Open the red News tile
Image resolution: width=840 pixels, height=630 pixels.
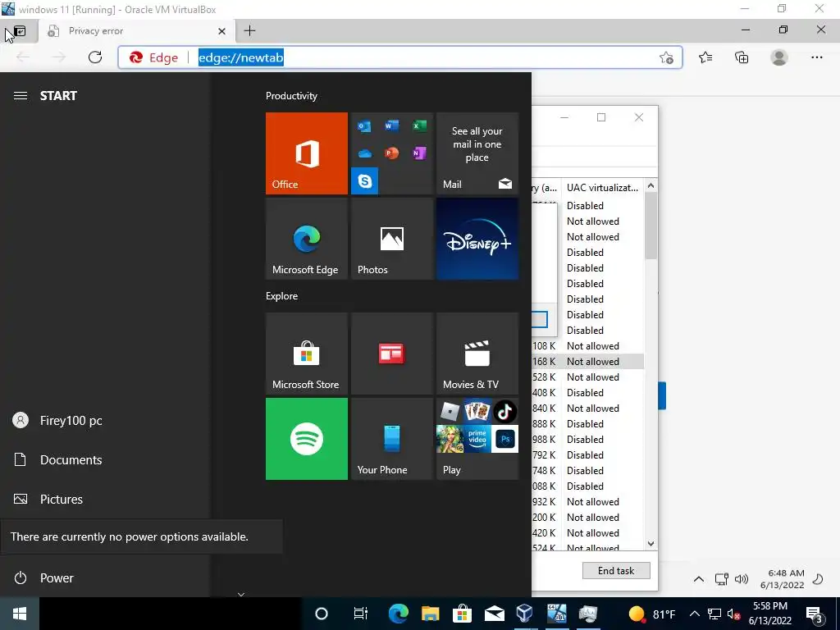(x=391, y=354)
